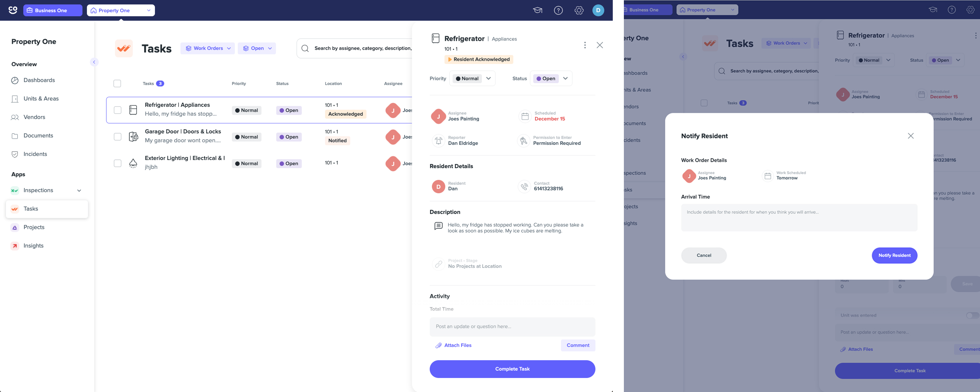Click the Arrival Time text field
Image resolution: width=980 pixels, height=392 pixels.
799,218
